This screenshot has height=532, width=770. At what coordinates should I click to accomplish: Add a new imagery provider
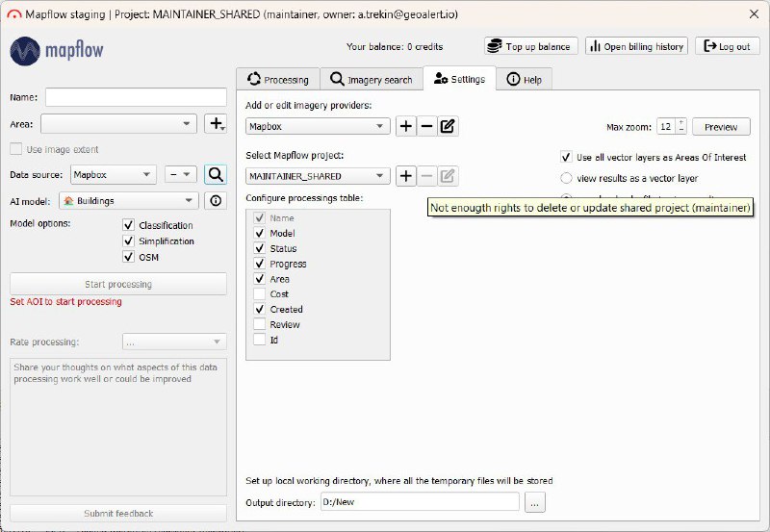406,126
